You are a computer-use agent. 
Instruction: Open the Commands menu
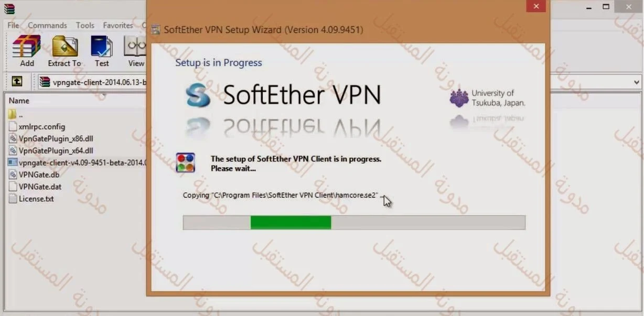[47, 25]
